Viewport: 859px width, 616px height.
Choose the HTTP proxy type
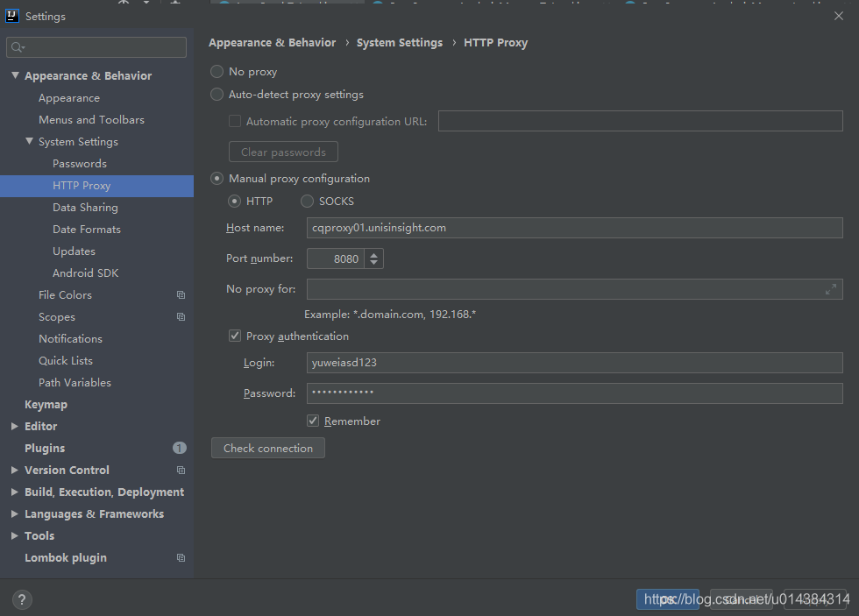(235, 202)
